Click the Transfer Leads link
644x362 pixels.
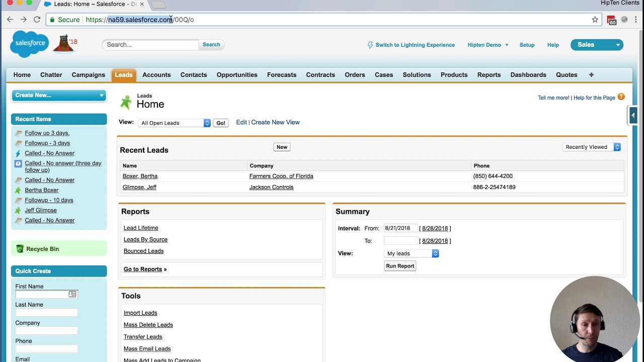[x=143, y=337]
